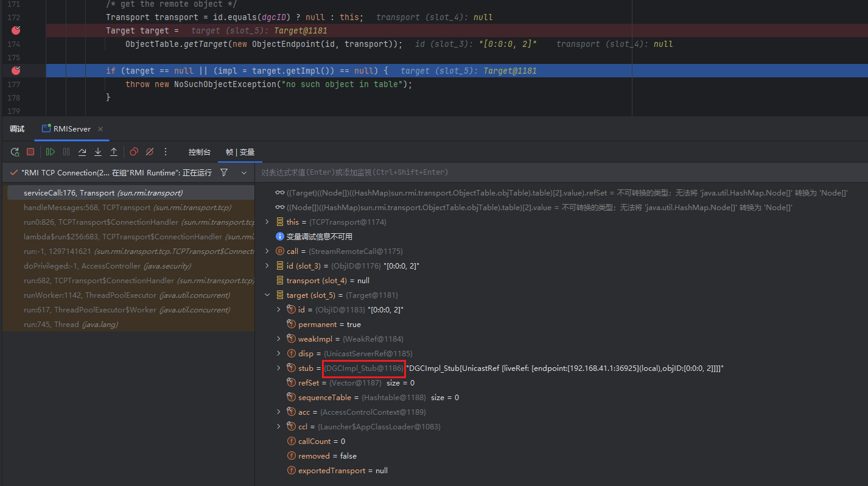Stop the RMIServer debug session
Image resolution: width=868 pixels, height=486 pixels.
click(30, 152)
